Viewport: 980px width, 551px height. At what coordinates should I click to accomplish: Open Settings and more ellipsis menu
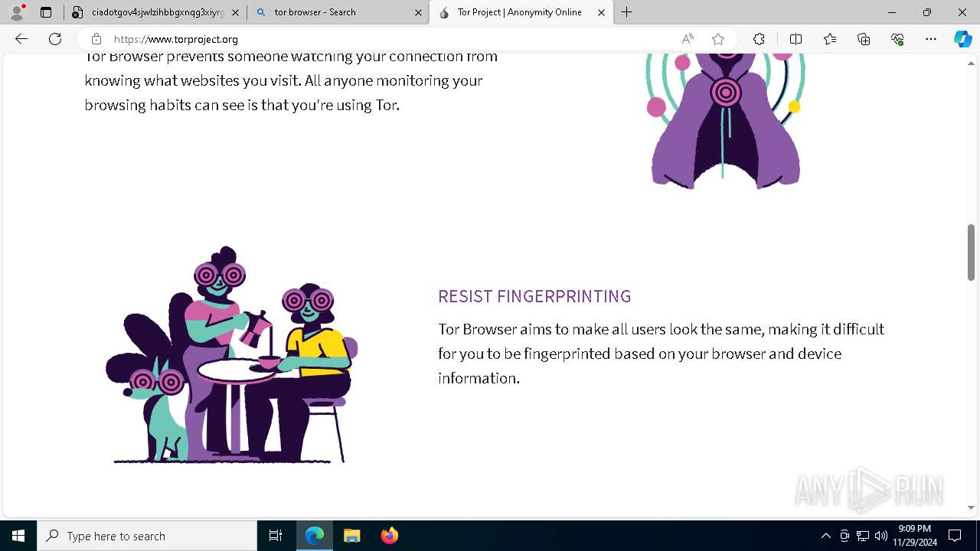[931, 39]
